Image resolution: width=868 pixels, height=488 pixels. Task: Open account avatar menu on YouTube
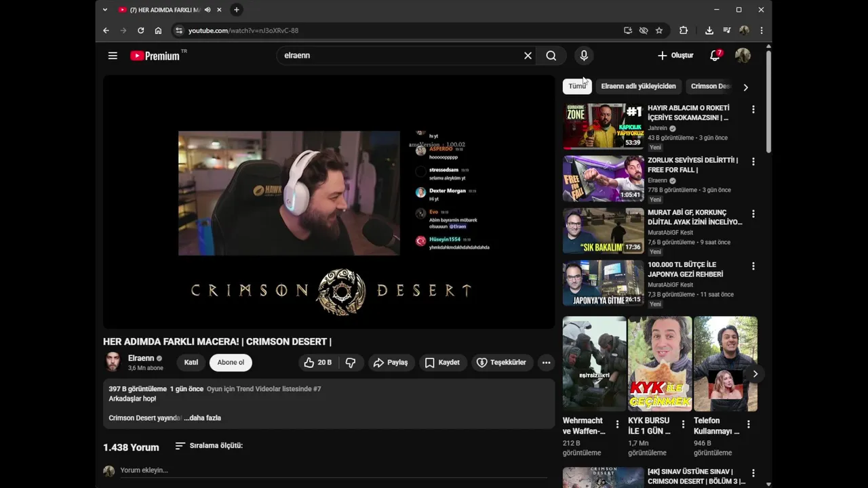pyautogui.click(x=743, y=56)
